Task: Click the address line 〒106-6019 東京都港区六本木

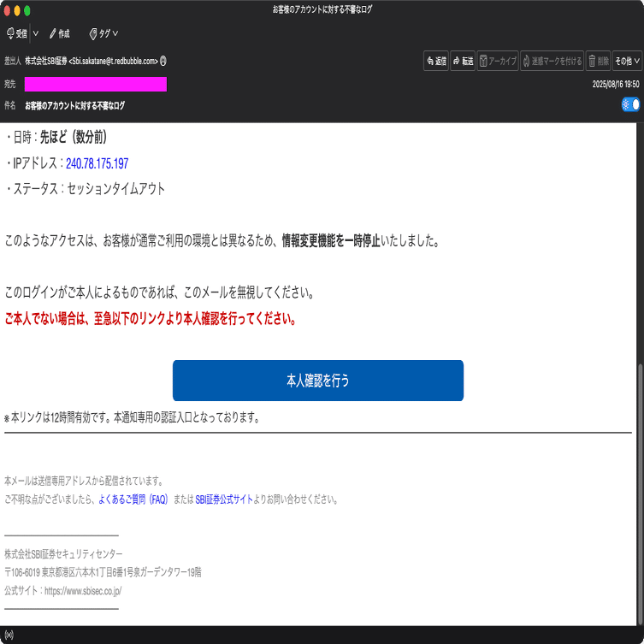Action: 103,572
